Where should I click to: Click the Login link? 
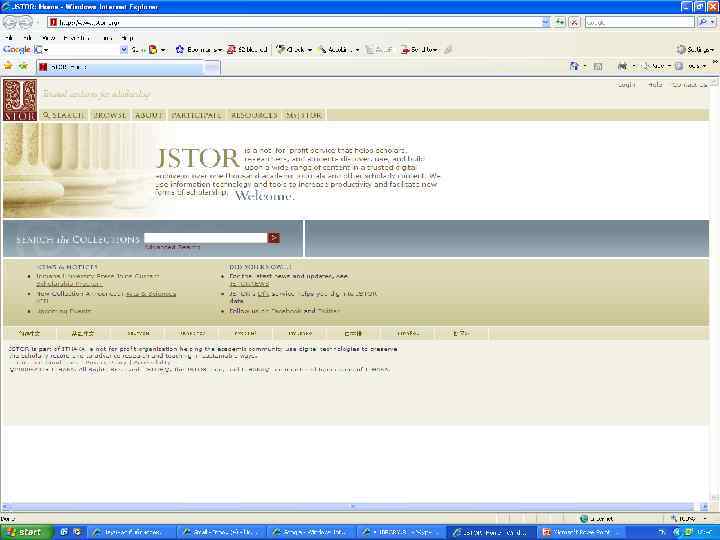coord(626,84)
